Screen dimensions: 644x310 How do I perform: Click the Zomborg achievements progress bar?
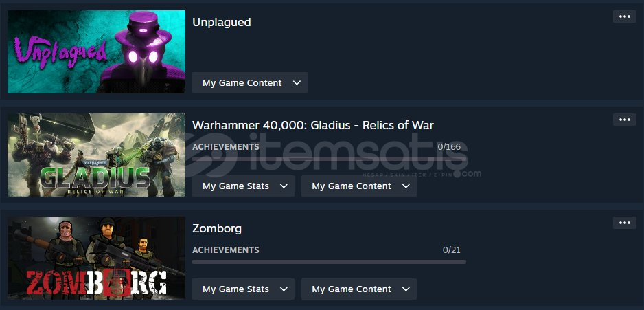point(329,262)
